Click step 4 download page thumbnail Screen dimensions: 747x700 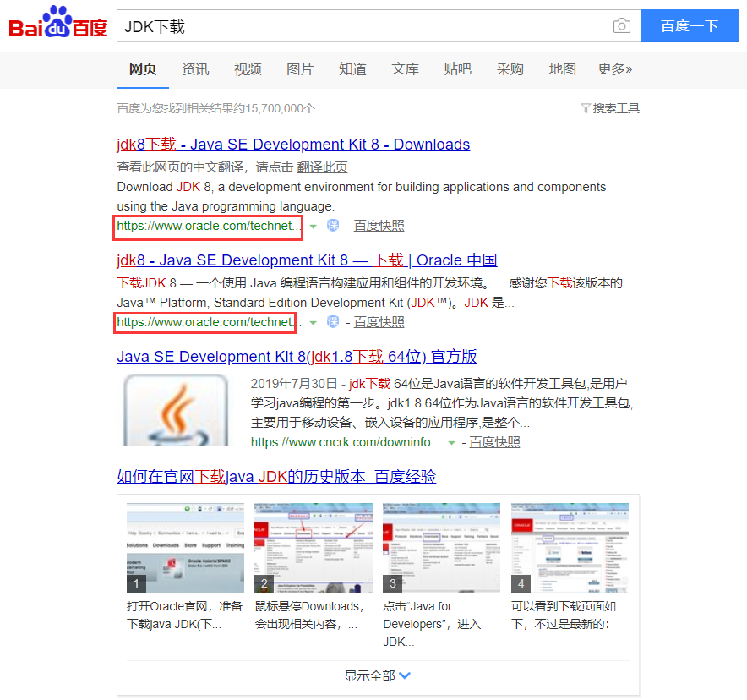[x=570, y=548]
